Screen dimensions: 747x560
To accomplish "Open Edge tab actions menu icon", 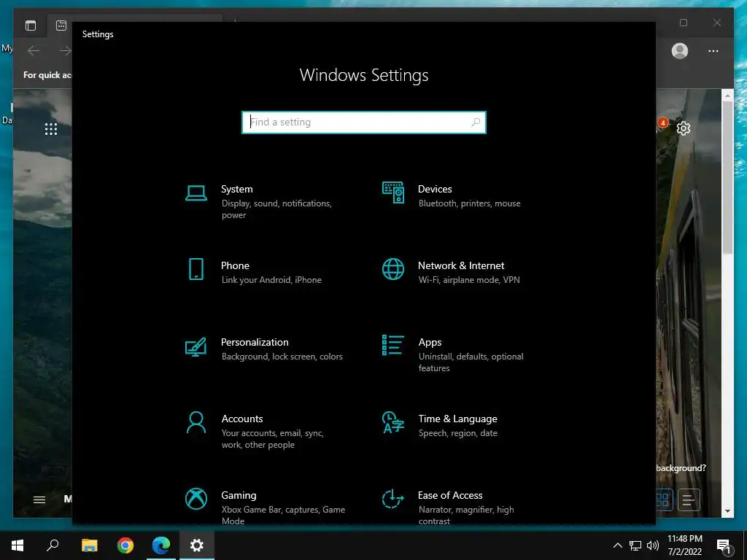I will tap(31, 26).
